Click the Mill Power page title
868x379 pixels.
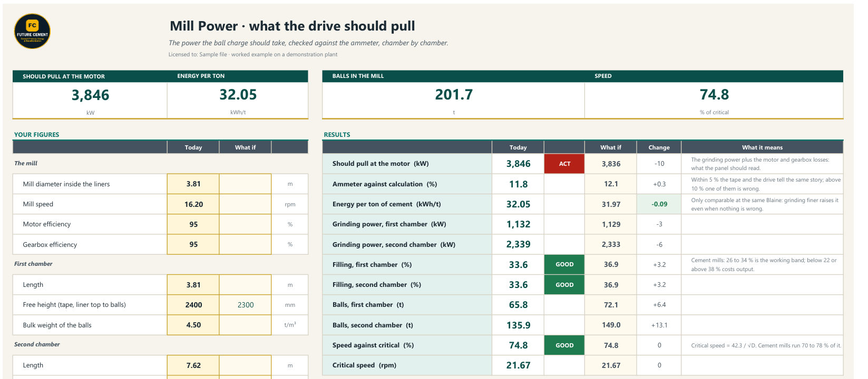292,26
